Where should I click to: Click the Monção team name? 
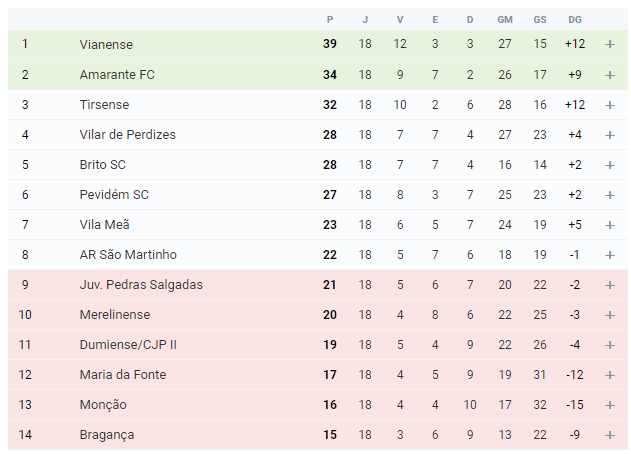(103, 405)
